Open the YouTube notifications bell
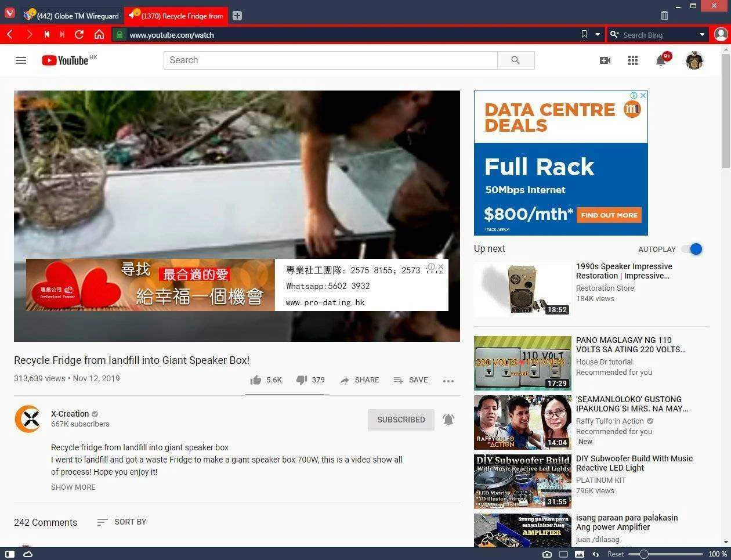731x560 pixels. click(661, 60)
